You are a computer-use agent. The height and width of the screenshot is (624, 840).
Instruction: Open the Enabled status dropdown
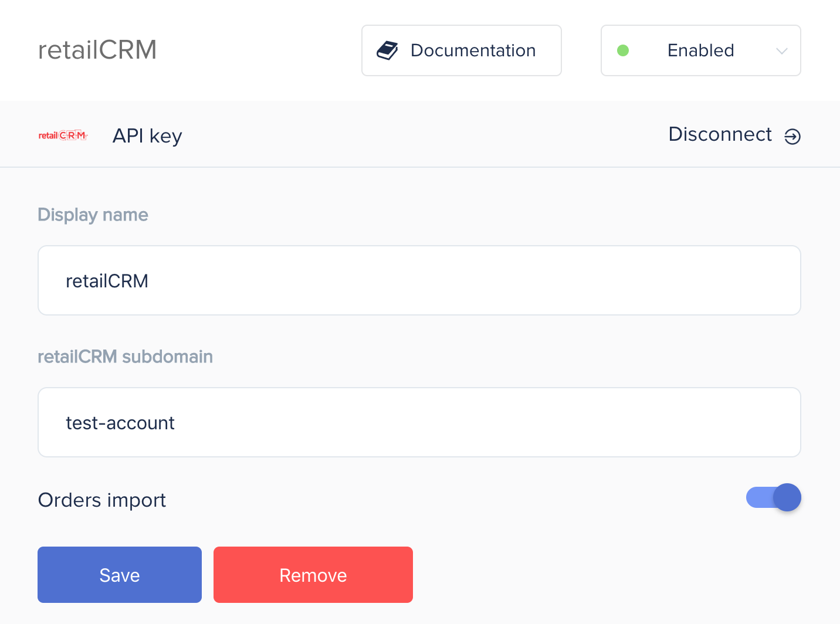coord(701,50)
